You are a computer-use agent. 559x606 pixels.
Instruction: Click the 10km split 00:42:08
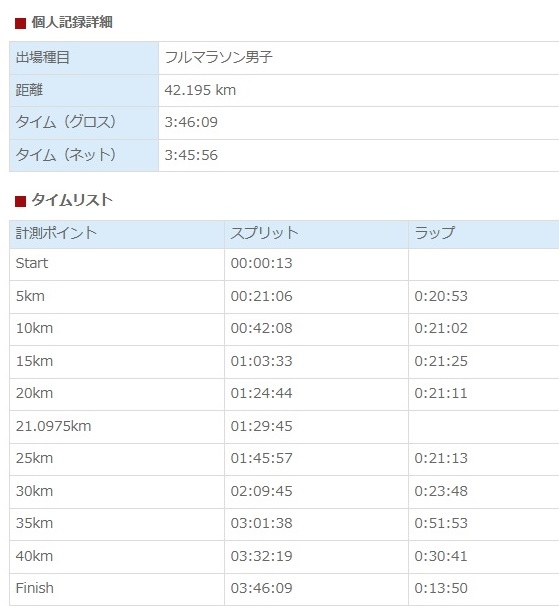point(261,329)
